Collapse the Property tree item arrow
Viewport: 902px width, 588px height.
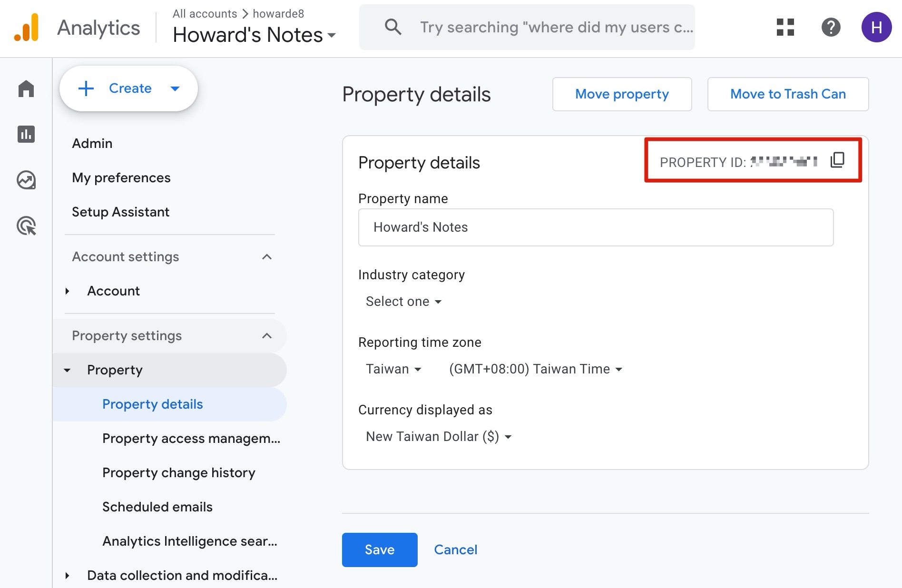click(67, 370)
